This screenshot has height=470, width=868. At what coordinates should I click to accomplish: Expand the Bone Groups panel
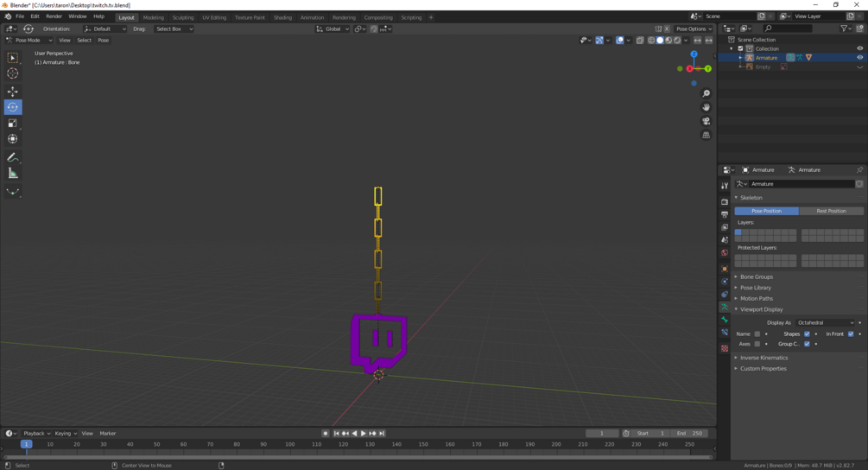(x=757, y=276)
